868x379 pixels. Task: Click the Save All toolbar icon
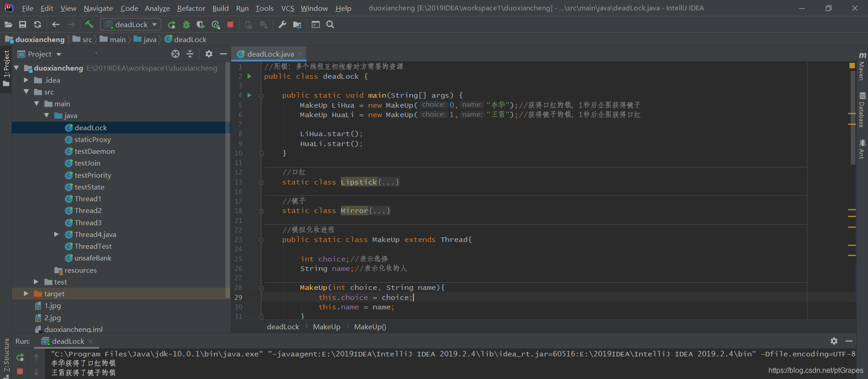pos(23,24)
